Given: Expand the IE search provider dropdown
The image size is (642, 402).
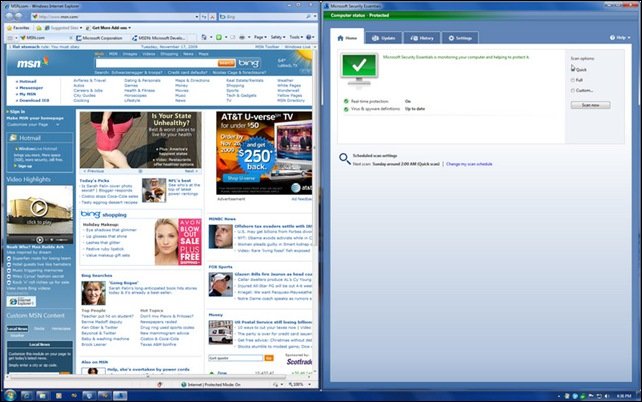Looking at the screenshot, I should tap(315, 17).
